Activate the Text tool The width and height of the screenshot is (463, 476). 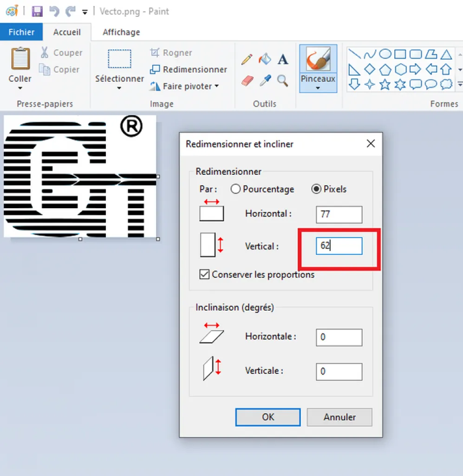pos(283,59)
